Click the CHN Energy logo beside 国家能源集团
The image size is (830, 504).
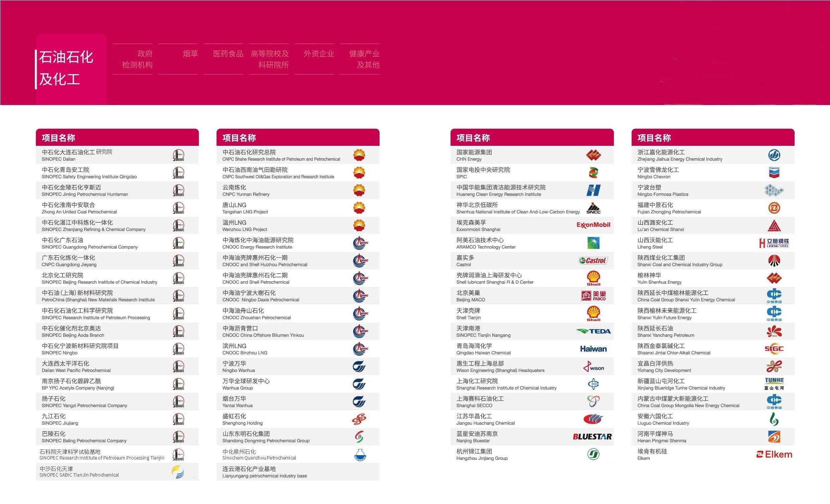point(593,155)
